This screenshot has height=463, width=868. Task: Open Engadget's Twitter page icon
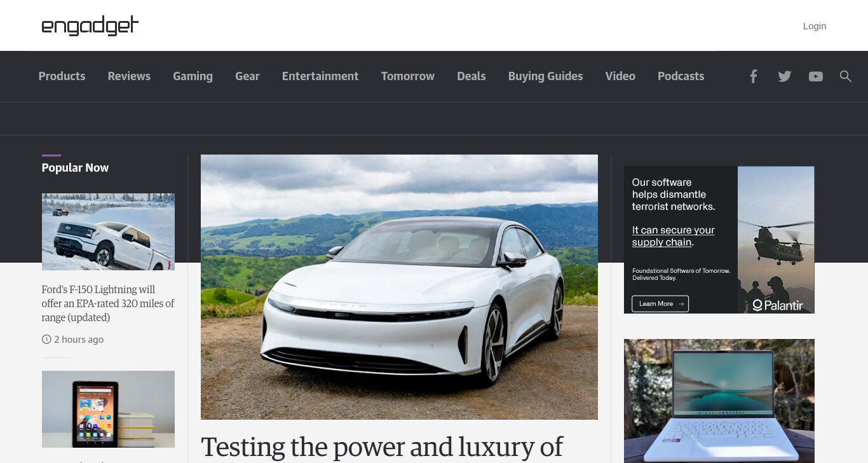(x=785, y=76)
